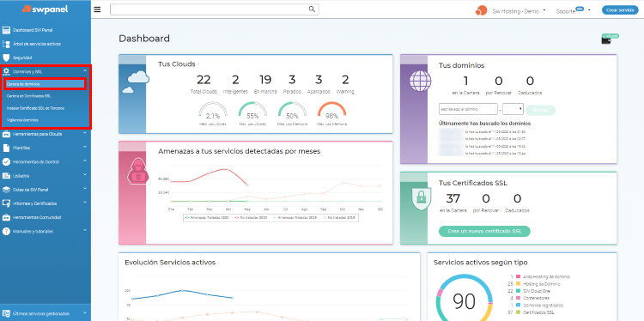Click the swpanel logo

(x=46, y=9)
